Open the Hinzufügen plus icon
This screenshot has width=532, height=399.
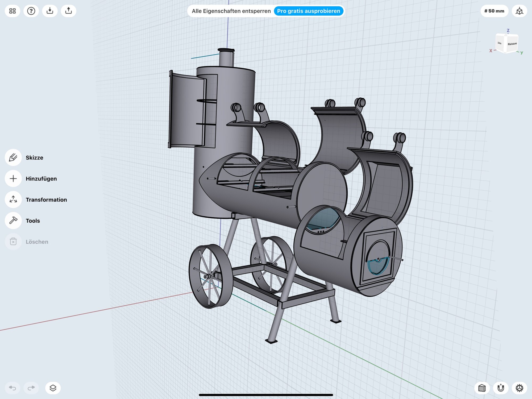[x=13, y=178]
